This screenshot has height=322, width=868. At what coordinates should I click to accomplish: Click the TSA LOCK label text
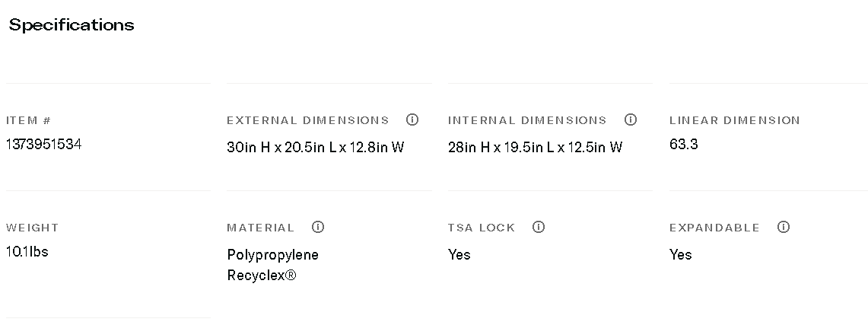[482, 228]
